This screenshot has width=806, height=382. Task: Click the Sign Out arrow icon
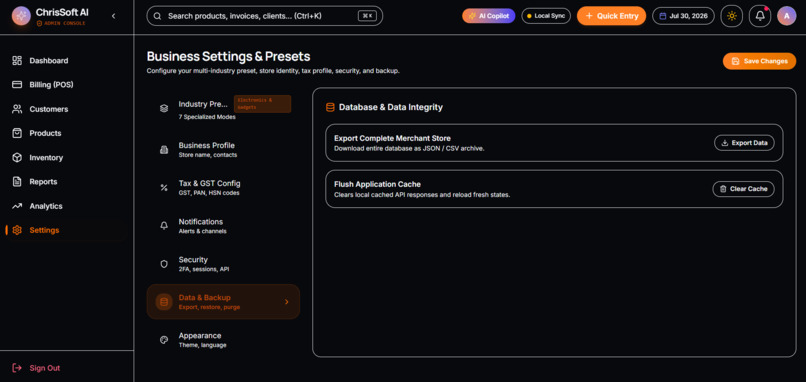pyautogui.click(x=17, y=368)
